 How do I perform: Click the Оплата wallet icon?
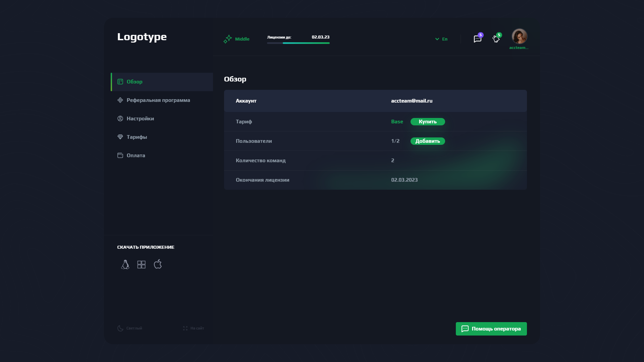coord(120,155)
